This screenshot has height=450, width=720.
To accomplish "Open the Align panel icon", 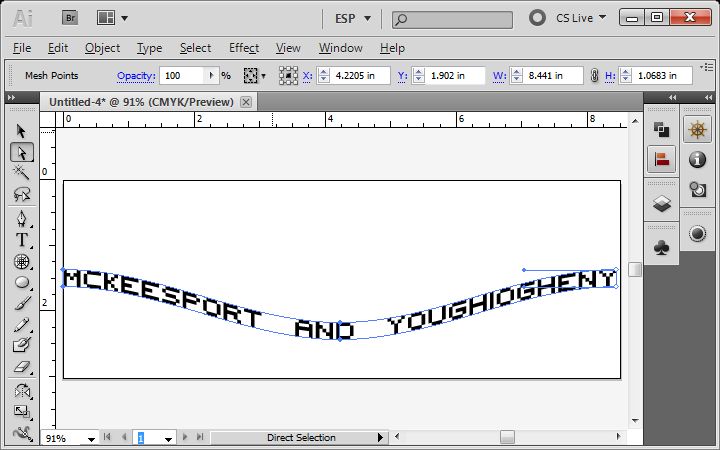I will point(661,159).
